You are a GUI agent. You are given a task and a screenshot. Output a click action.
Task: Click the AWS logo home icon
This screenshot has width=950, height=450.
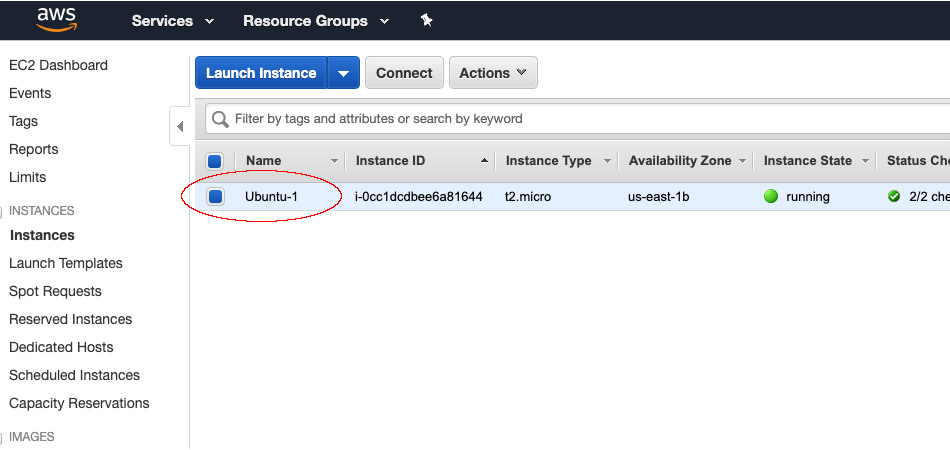coord(56,20)
